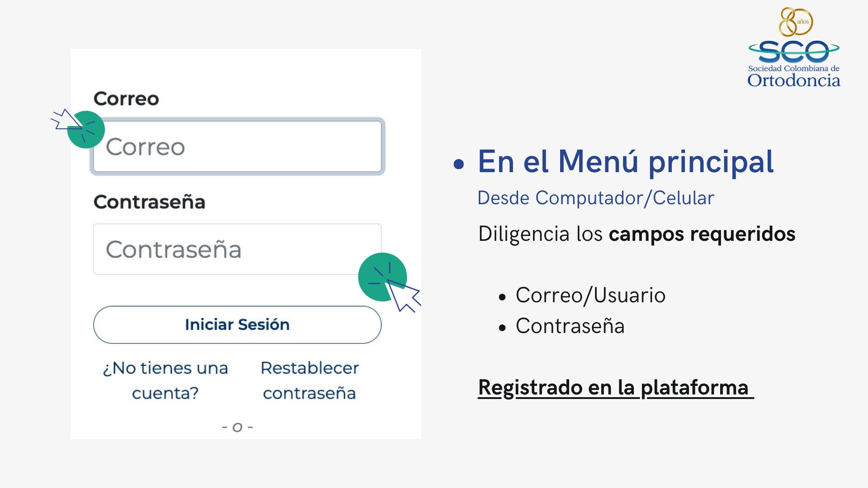Click the Correo label above the field
The image size is (868, 488).
pos(126,99)
